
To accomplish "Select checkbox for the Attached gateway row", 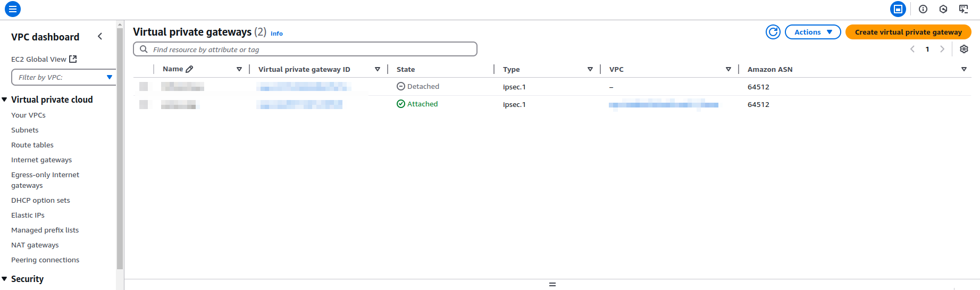I will tap(144, 104).
